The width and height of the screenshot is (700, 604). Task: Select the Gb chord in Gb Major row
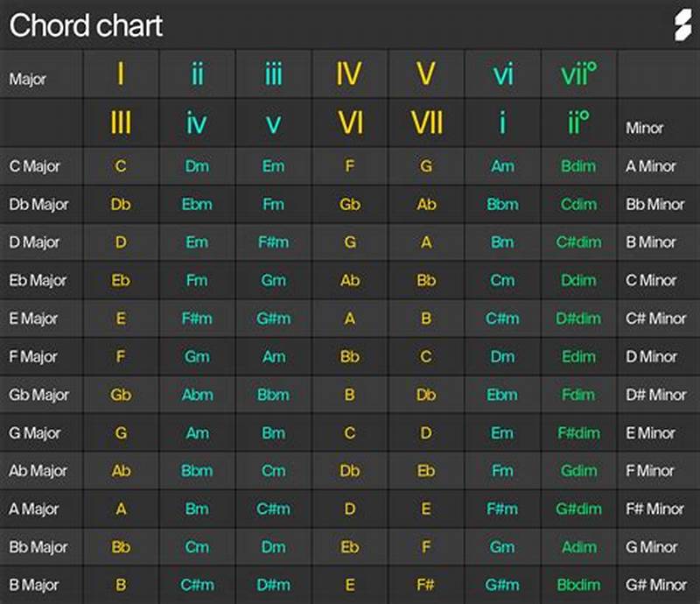(x=120, y=395)
